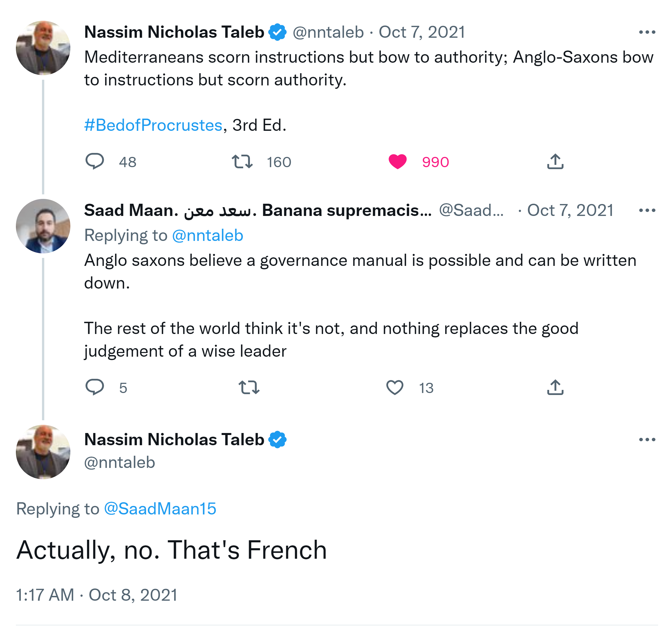672x641 pixels.
Task: Share Taleb's first tweet
Action: pyautogui.click(x=555, y=161)
